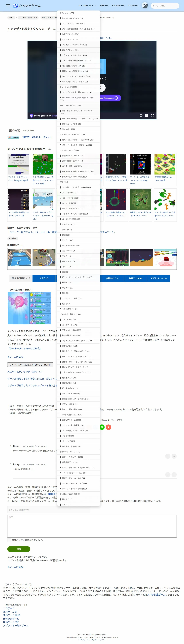Choose シューティング (235) category
The height and width of the screenshot is (644, 184).
click(79, 87)
